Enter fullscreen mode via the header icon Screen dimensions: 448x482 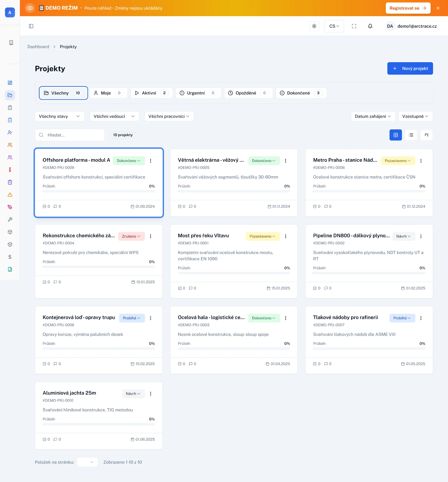[x=354, y=26]
